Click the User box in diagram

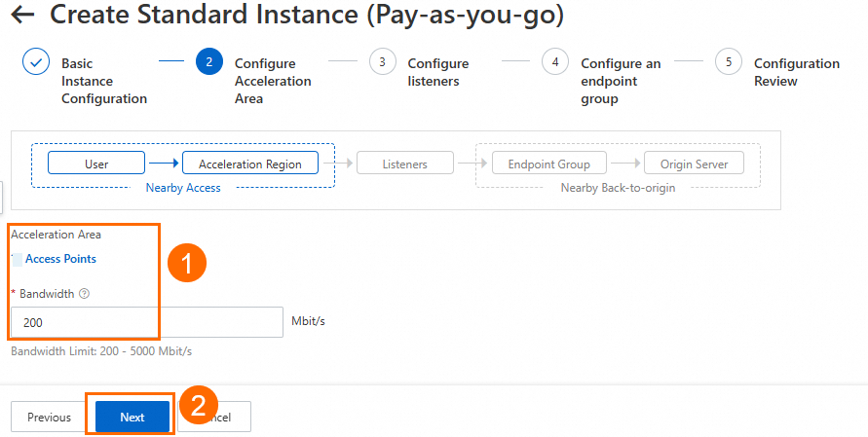point(96,164)
